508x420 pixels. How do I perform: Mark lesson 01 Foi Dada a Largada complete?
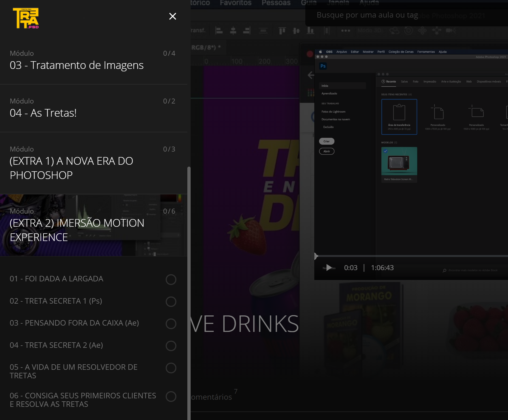(x=171, y=279)
